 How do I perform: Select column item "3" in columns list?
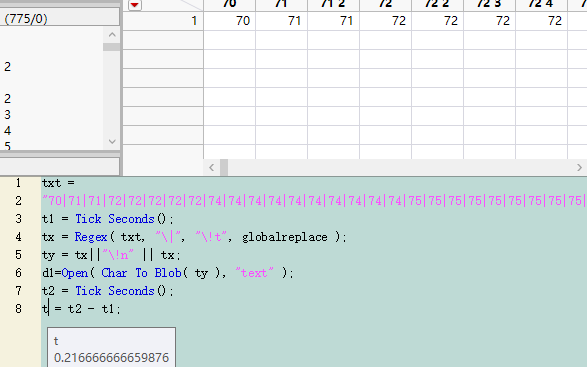pos(7,115)
